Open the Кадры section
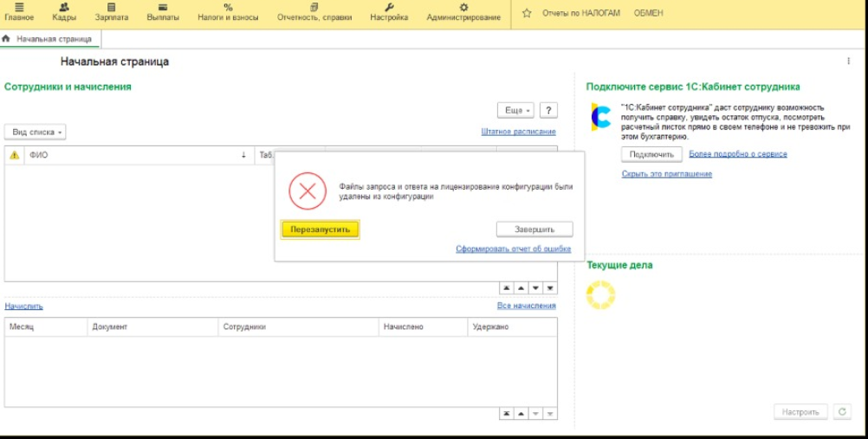This screenshot has width=868, height=439. coord(63,12)
